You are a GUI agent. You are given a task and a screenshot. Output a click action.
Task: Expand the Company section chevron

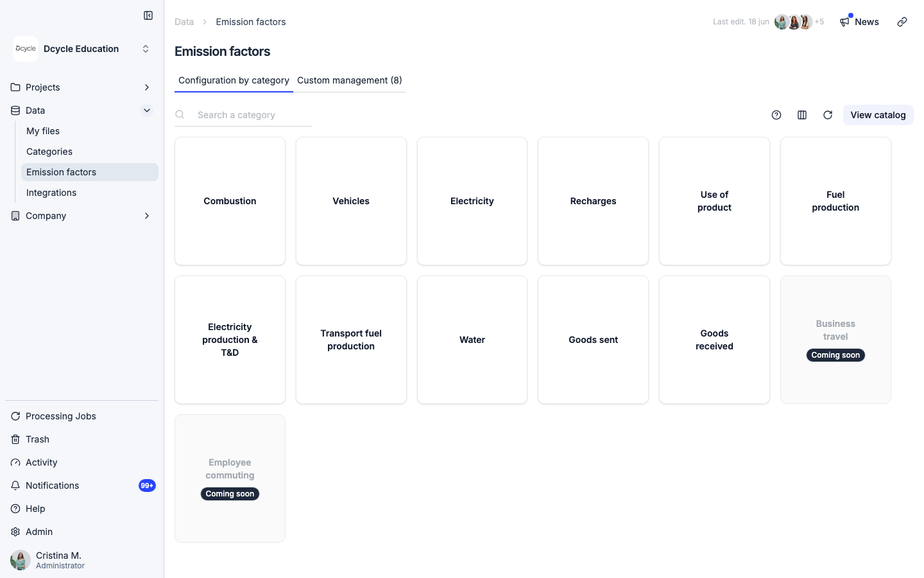pyautogui.click(x=147, y=216)
